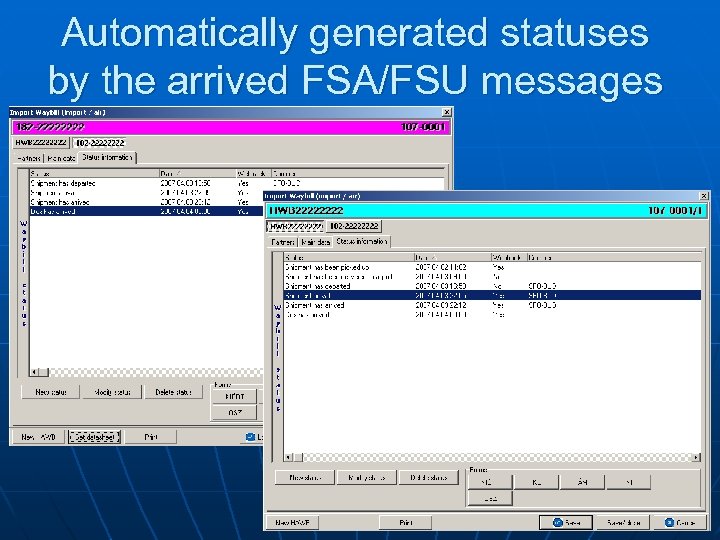Image resolution: width=720 pixels, height=540 pixels.
Task: Select Status information tab in the back window
Action: click(107, 157)
